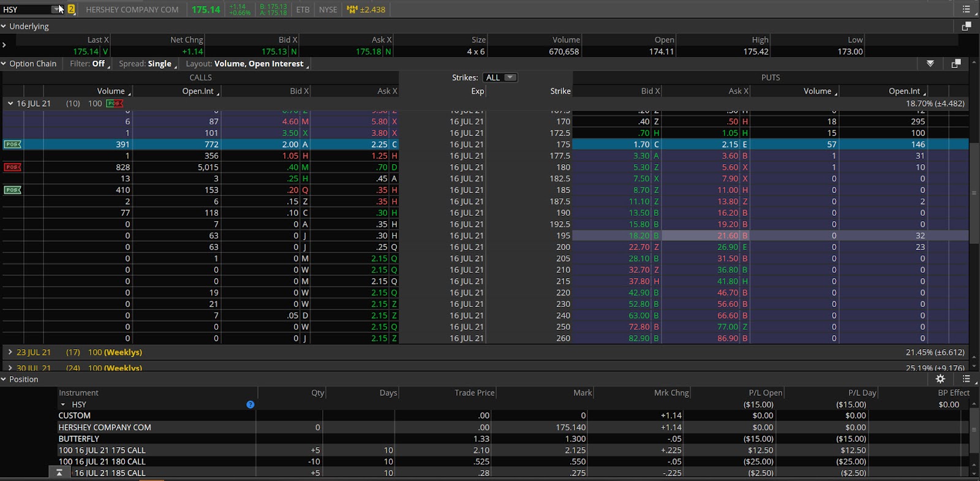Click the call ask 2.25 at the 175 strike

pos(379,145)
